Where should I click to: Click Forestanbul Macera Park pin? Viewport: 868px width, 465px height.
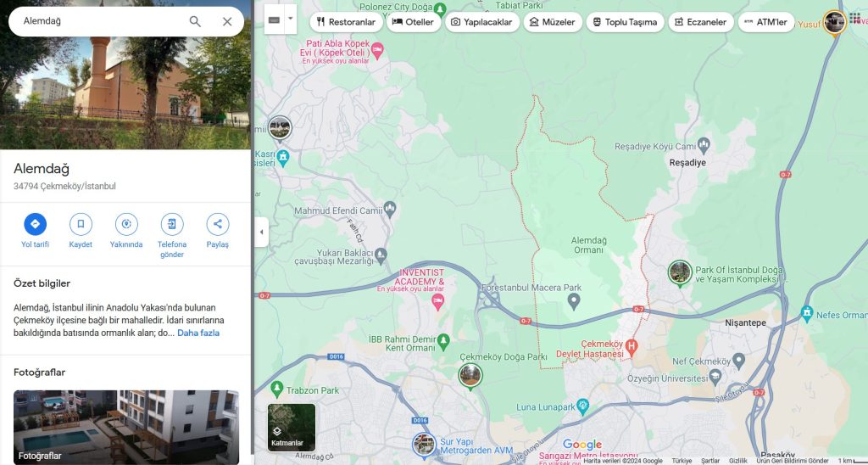574,301
